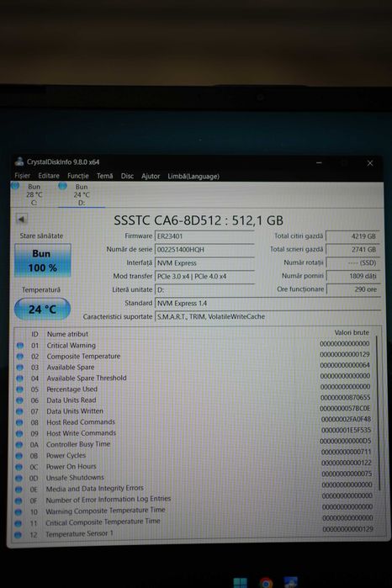Click the Valori brute column header
Image resolution: width=392 pixels, height=588 pixels.
[352, 332]
